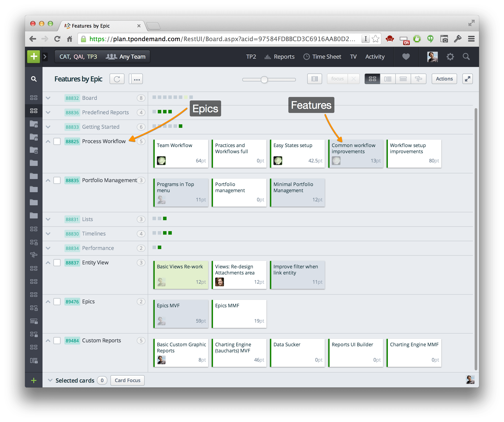Open board search using the magnifier icon

pos(34,79)
